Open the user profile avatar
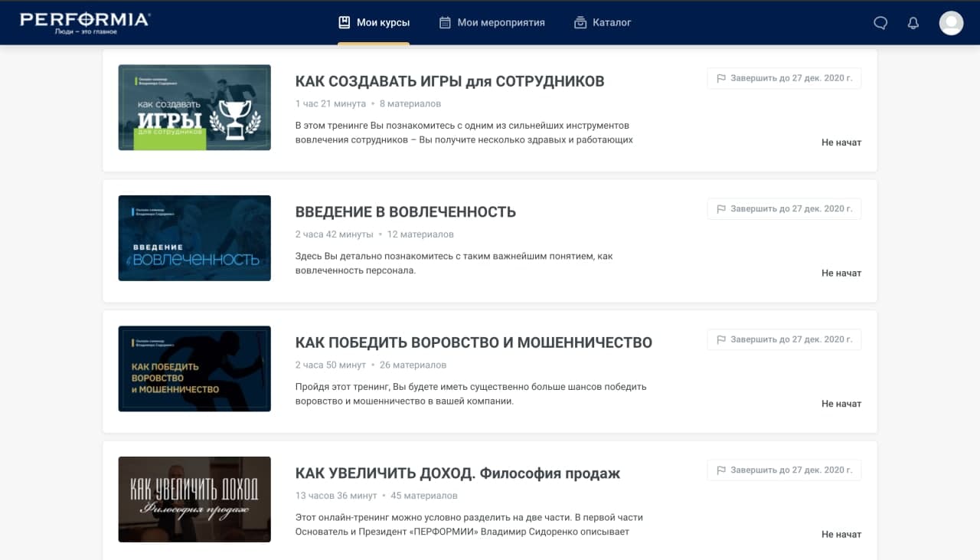 tap(952, 23)
